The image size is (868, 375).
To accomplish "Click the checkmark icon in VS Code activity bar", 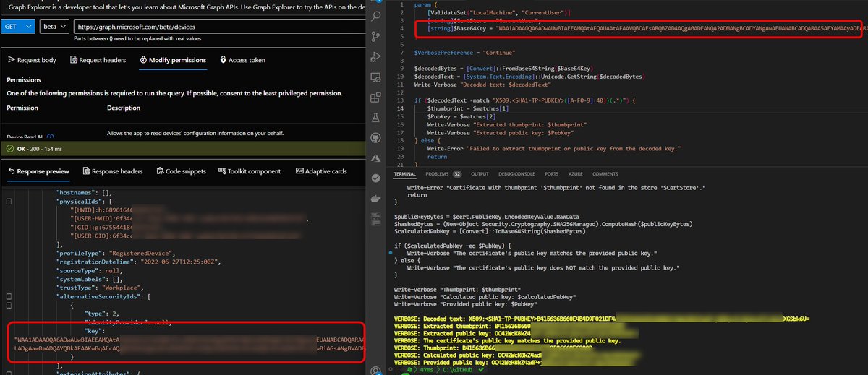I will pyautogui.click(x=375, y=177).
